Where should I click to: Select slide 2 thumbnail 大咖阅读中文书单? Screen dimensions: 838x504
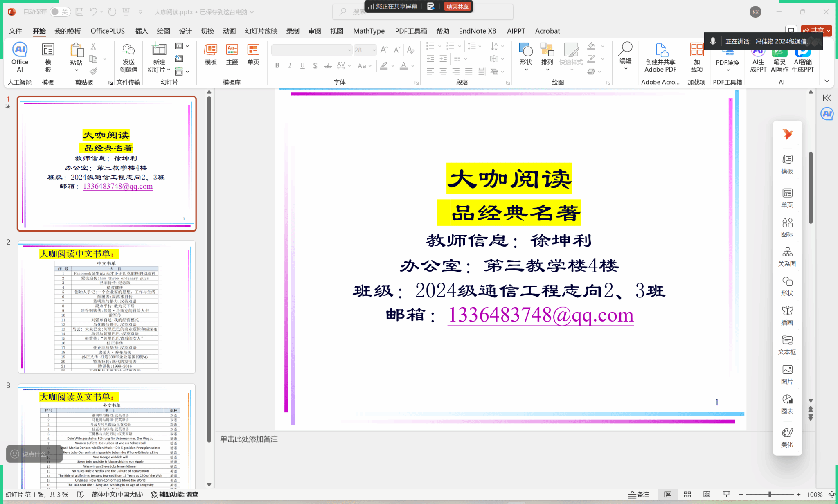106,307
